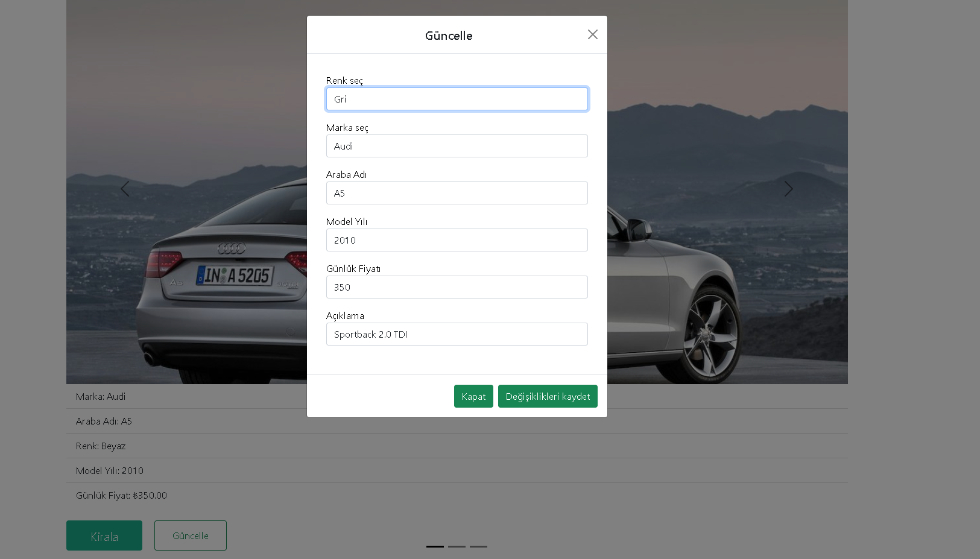Image resolution: width=980 pixels, height=559 pixels.
Task: Click the Marka seç label
Action: point(347,128)
